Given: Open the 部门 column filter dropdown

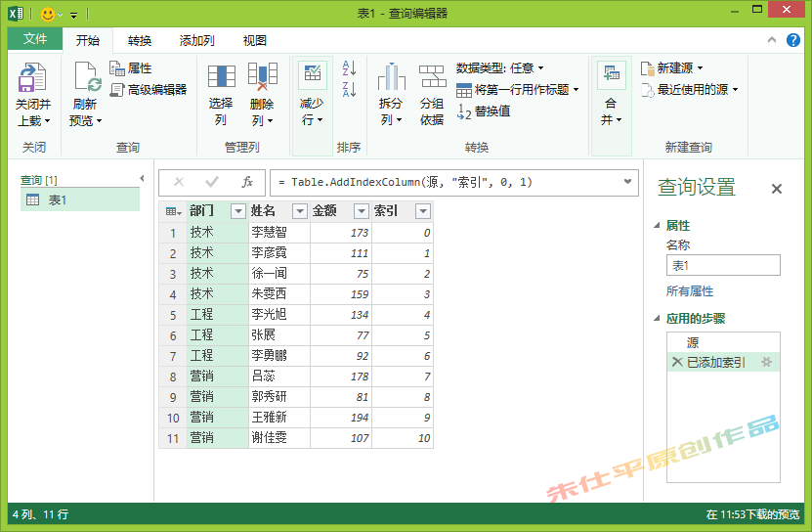Looking at the screenshot, I should click(x=237, y=211).
